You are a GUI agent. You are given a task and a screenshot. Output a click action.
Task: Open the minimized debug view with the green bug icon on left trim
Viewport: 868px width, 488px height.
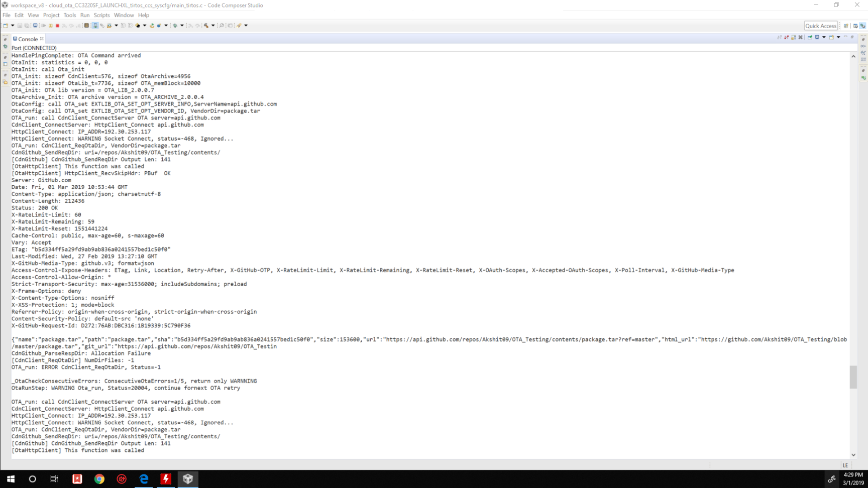pos(6,46)
